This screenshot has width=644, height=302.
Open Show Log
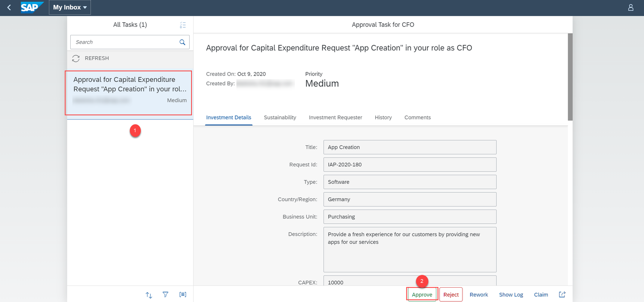pos(511,294)
